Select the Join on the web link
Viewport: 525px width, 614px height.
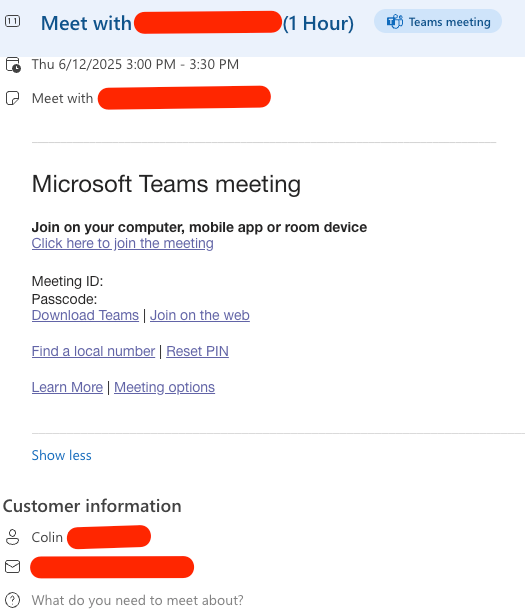(200, 315)
